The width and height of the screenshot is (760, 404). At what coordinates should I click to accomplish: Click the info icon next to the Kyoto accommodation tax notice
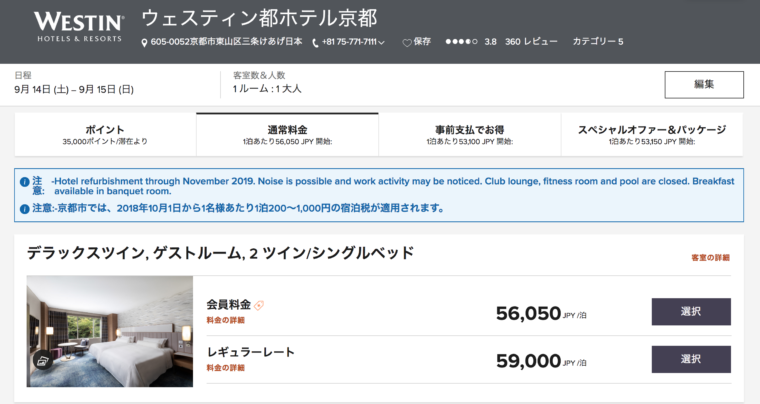click(24, 209)
